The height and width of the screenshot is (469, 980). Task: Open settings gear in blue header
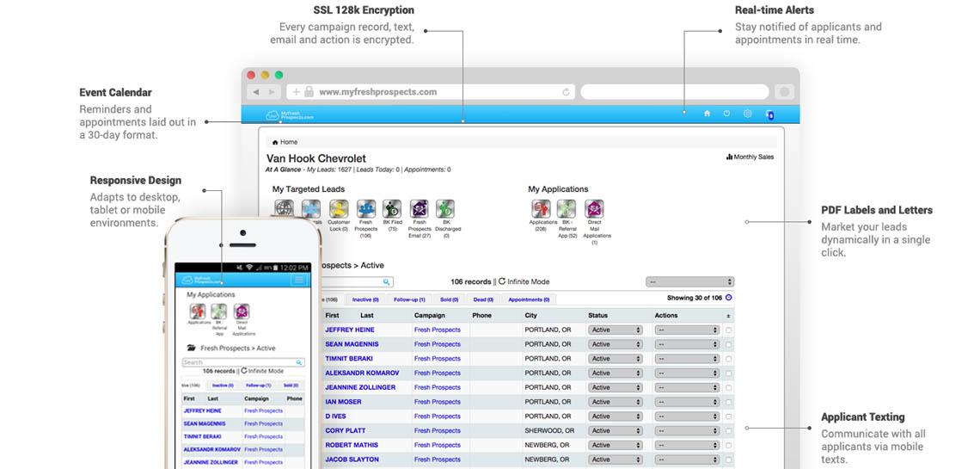coord(747,114)
